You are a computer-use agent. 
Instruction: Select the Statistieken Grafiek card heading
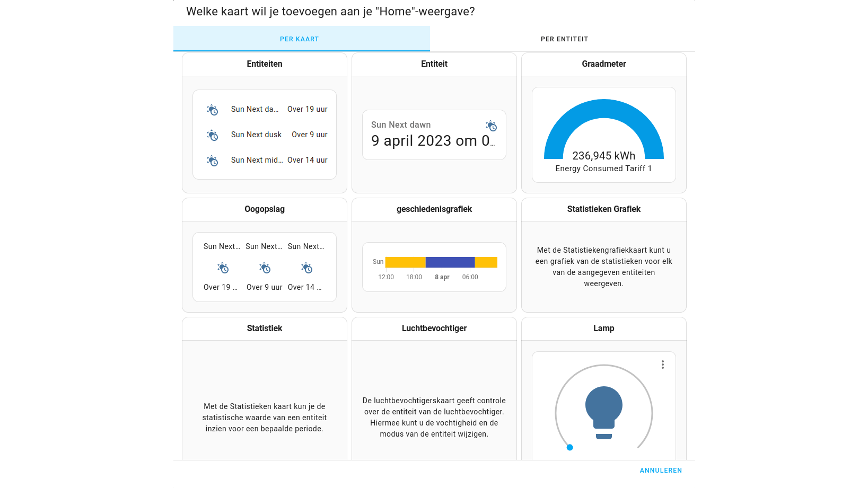coord(604,209)
